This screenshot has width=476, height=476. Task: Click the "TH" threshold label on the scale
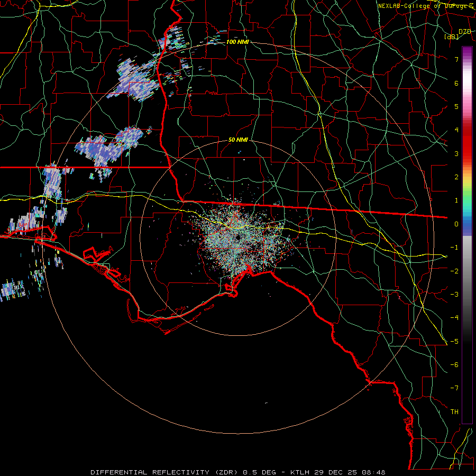pos(454,411)
